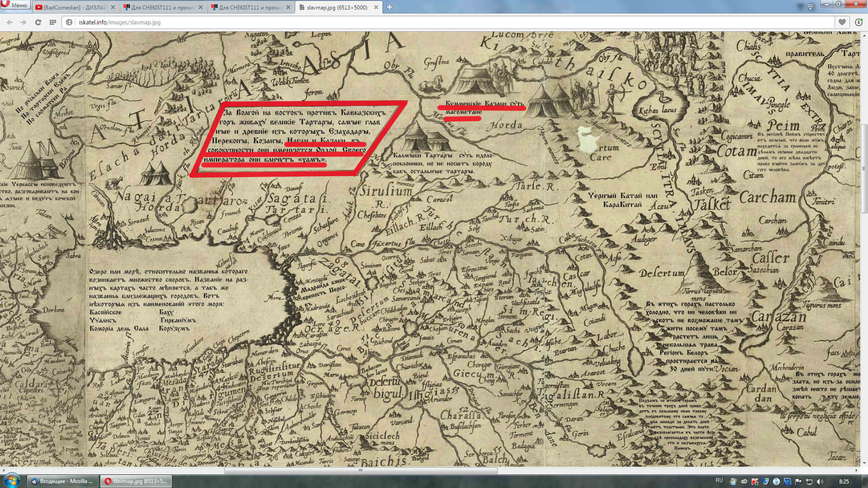Open the downloads icon
Viewport: 868px width, 488px height.
coord(859,22)
